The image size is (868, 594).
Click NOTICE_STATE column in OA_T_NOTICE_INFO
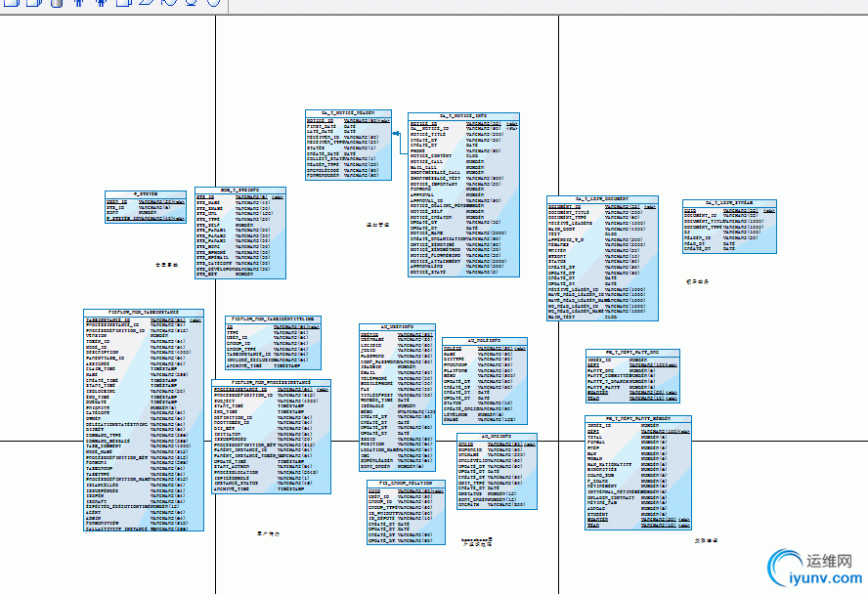(428, 273)
